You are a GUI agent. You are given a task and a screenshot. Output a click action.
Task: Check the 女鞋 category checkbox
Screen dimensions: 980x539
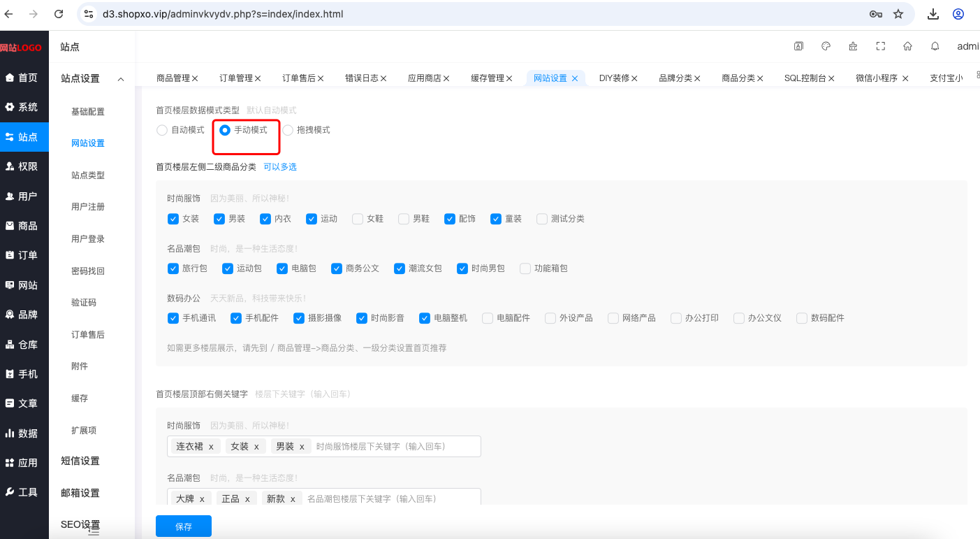[358, 219]
